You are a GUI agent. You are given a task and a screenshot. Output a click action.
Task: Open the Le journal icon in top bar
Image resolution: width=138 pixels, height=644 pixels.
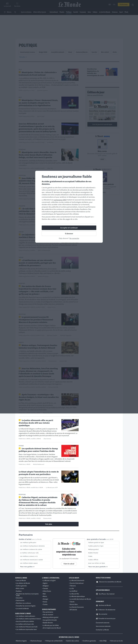tap(7, 4)
